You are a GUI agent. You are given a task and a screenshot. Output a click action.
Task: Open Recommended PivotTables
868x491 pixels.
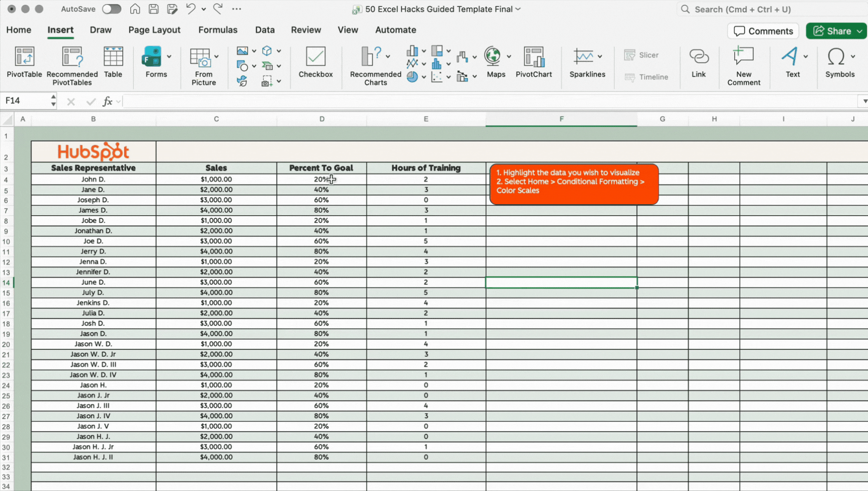tap(71, 64)
